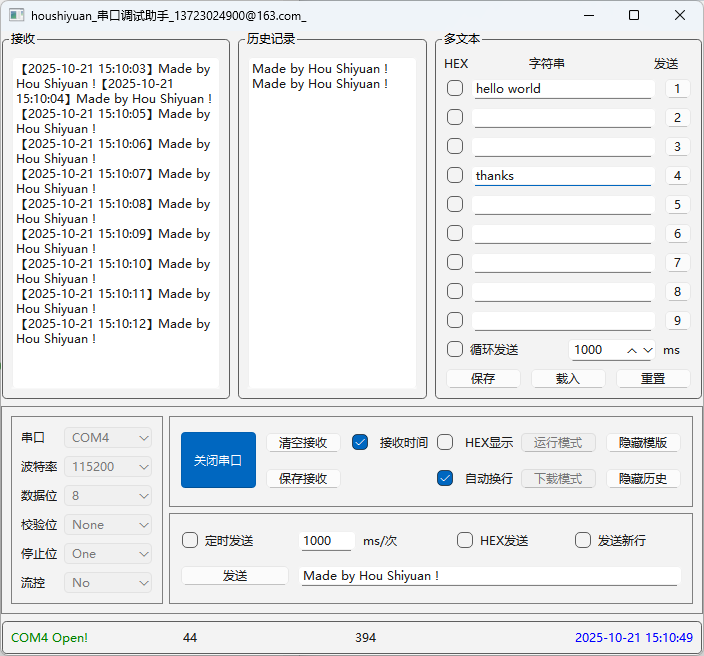Click 重置 in the 多文本 panel
Screen dimensions: 704x656
(x=653, y=379)
